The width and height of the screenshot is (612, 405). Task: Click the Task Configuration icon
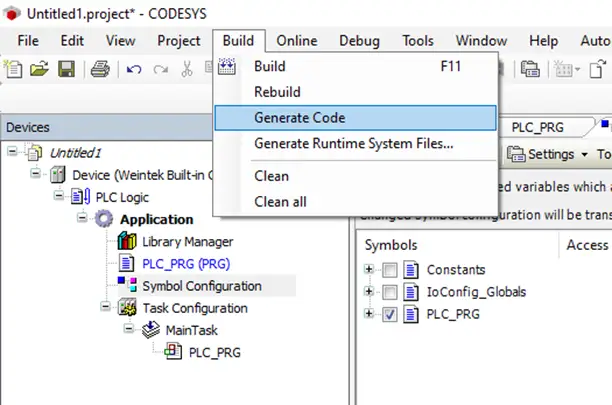tap(127, 307)
